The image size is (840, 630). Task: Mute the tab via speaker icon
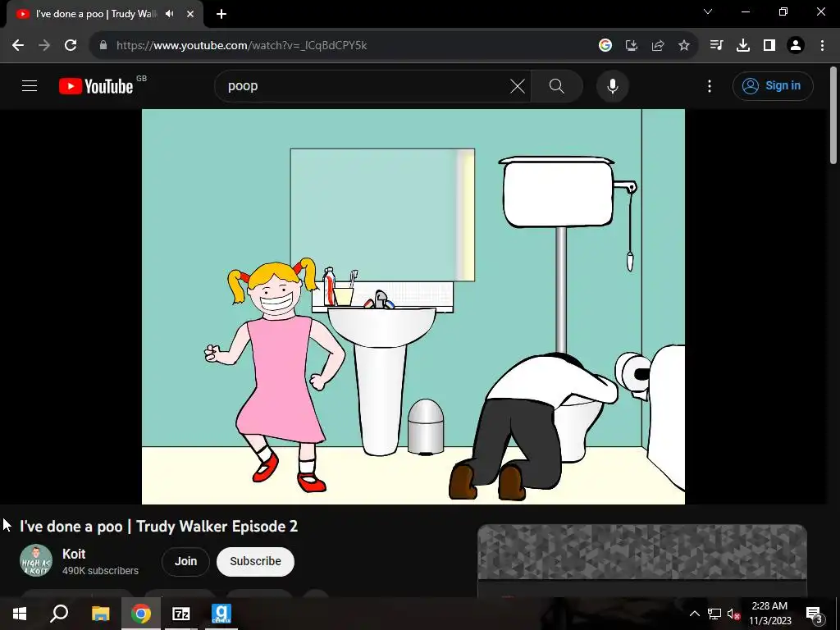(170, 14)
